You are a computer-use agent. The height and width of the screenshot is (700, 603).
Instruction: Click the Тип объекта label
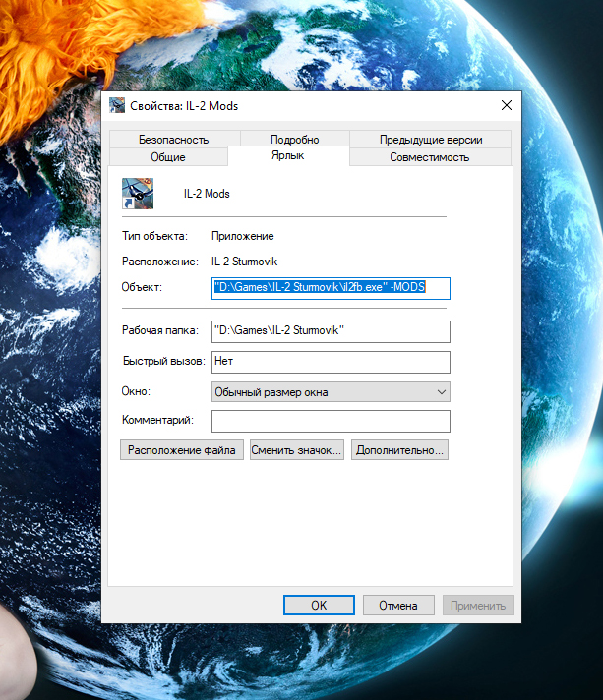[x=154, y=236]
